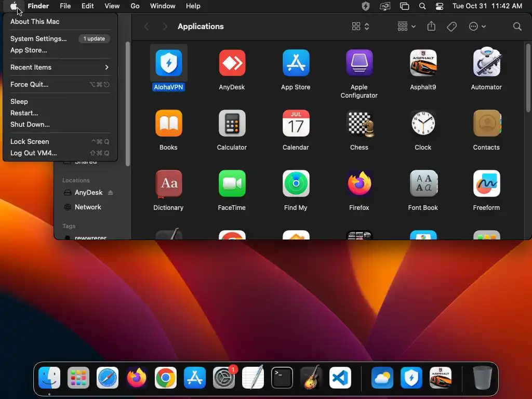Expand Recent Items submenu

pyautogui.click(x=60, y=67)
